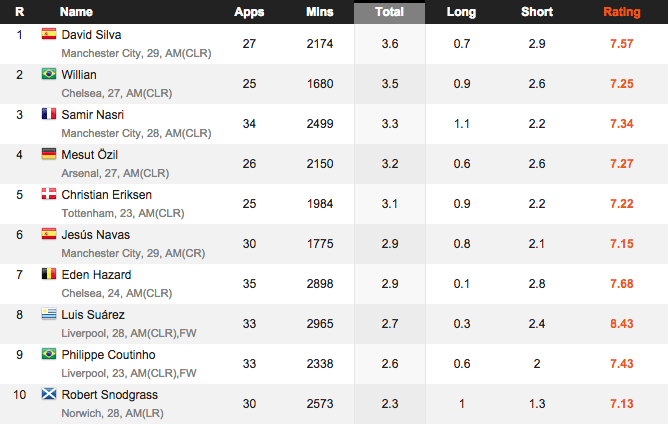Sort table by Rating column header
669x424 pixels.
click(622, 12)
